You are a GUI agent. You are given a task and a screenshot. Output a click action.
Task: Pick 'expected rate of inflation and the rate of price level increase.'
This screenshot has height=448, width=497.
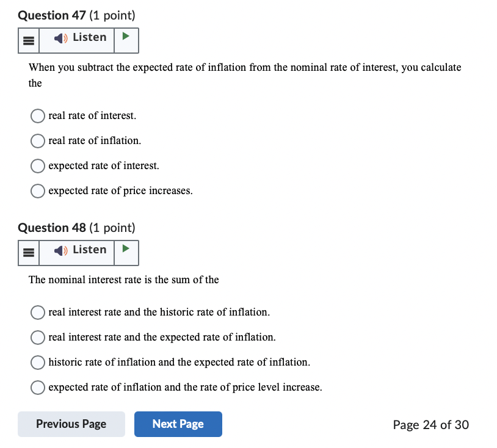point(37,388)
